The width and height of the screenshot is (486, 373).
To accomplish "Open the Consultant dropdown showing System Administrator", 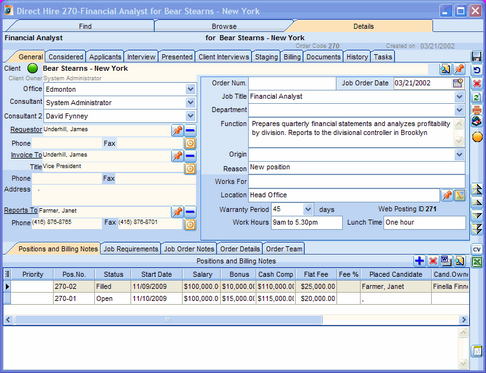I will click(x=190, y=103).
